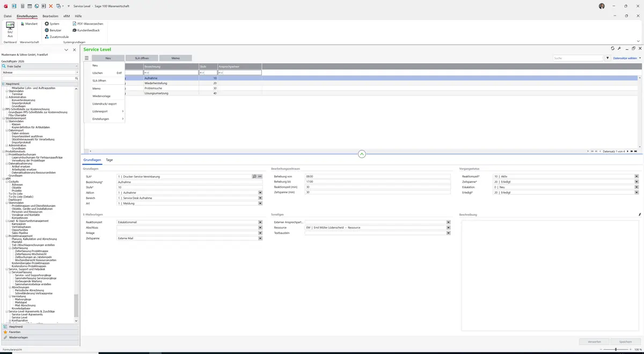Click the pencil edit icon for Beschreibung
644x354 pixels.
tap(639, 215)
